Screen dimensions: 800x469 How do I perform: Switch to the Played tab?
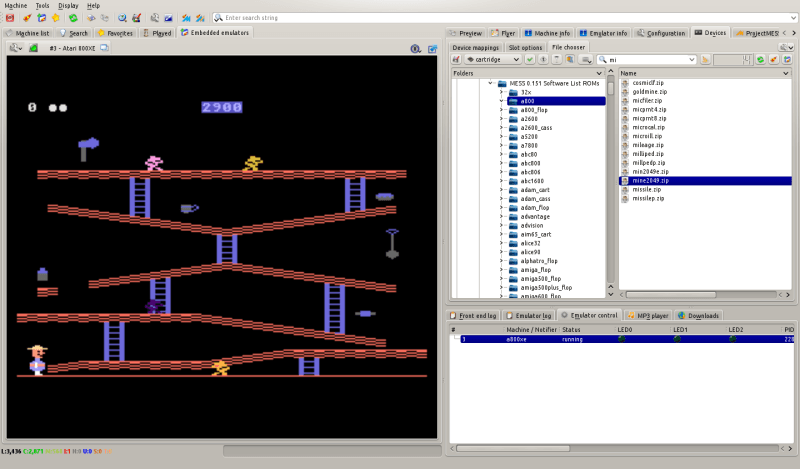click(157, 33)
